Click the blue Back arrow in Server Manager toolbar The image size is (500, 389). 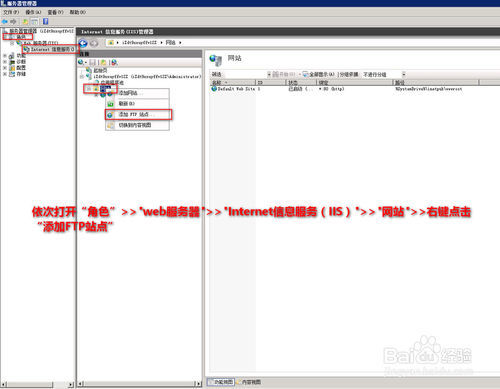coord(5,22)
